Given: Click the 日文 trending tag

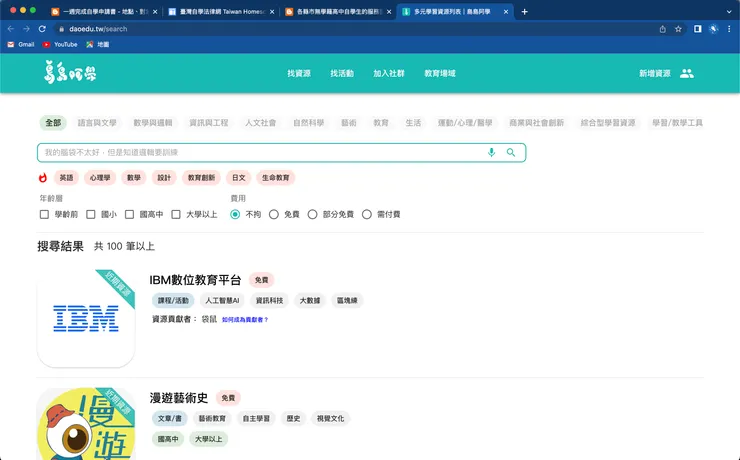Looking at the screenshot, I should click(x=238, y=178).
